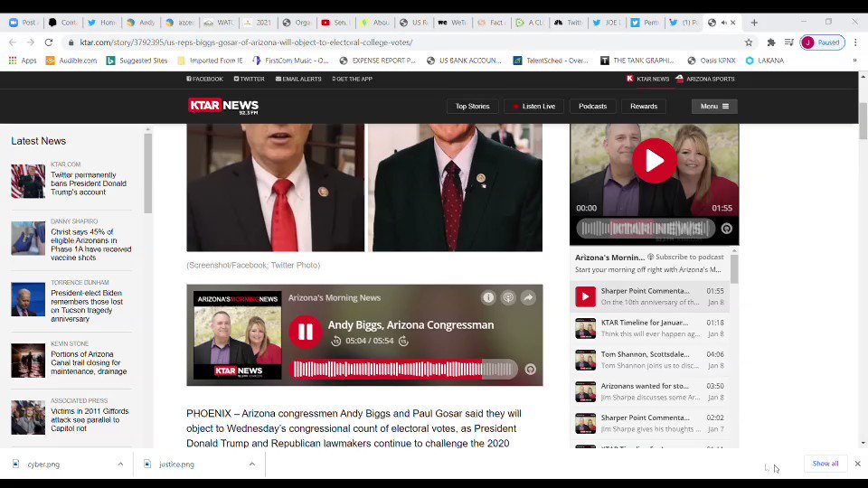
Task: Open Twitter permanently bans Trump's account story
Action: (x=89, y=183)
